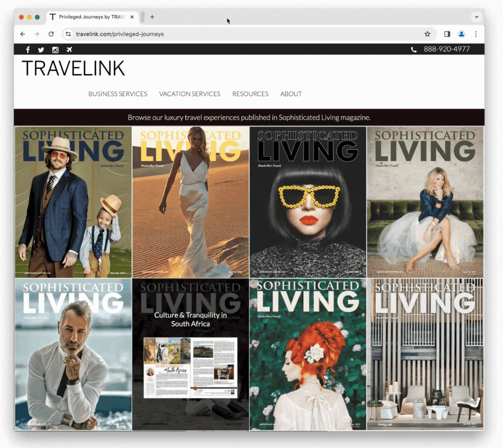View site information icon in address bar

pyautogui.click(x=68, y=34)
